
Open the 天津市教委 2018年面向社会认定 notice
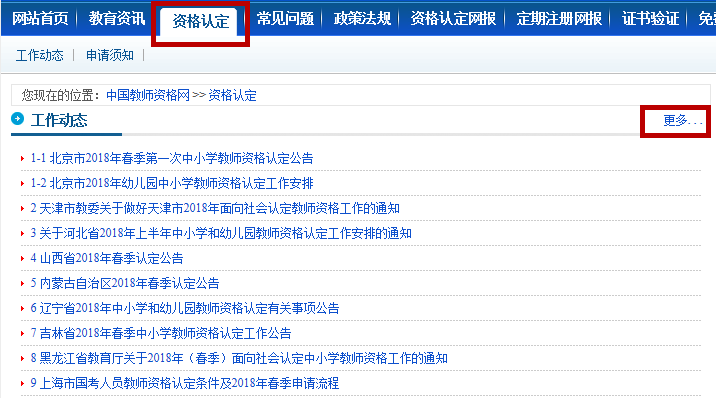point(215,209)
